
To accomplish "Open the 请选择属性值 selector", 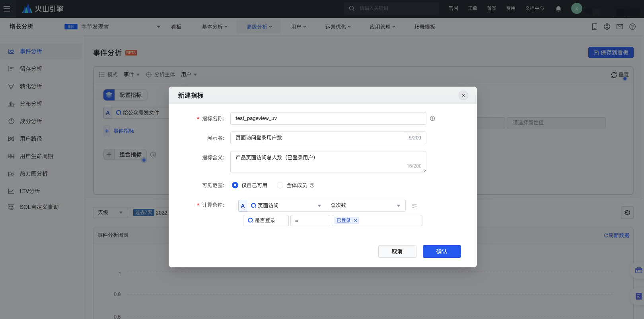I will tap(556, 123).
